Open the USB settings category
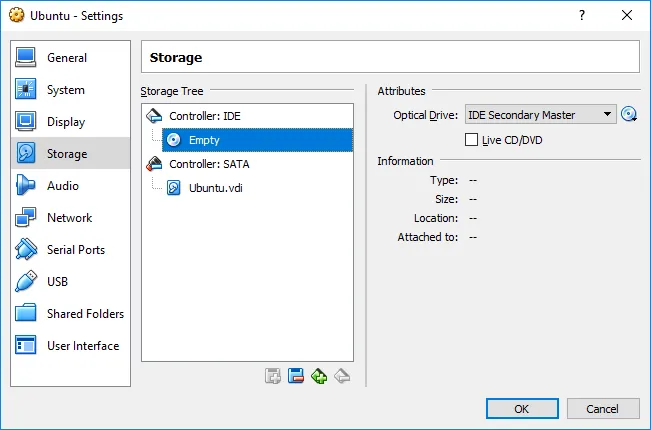Image resolution: width=651 pixels, height=430 pixels. [58, 282]
